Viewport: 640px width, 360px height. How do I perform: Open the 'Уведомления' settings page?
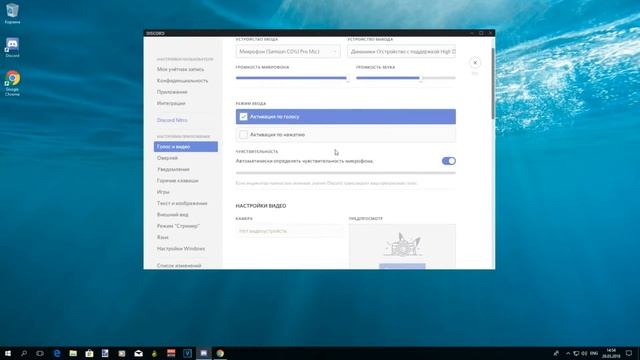pos(173,169)
